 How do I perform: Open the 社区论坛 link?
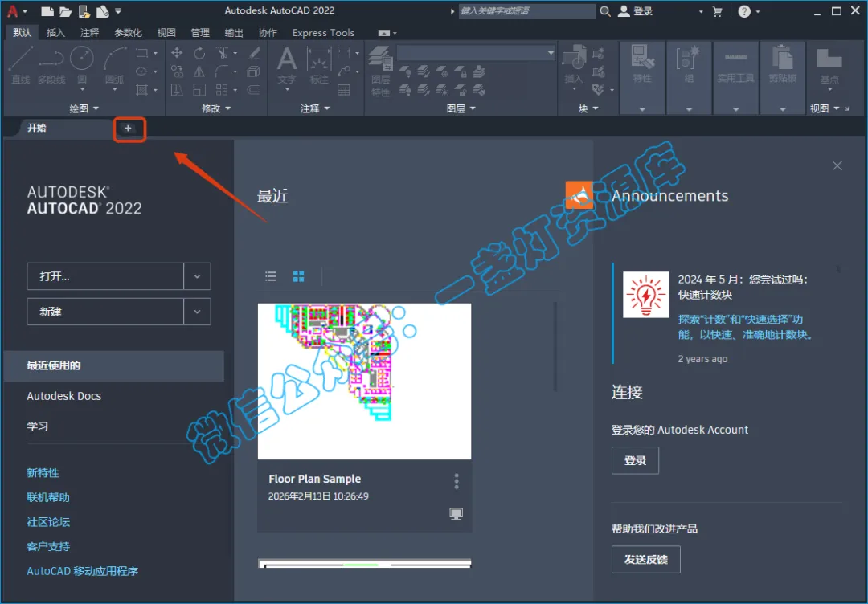point(48,521)
